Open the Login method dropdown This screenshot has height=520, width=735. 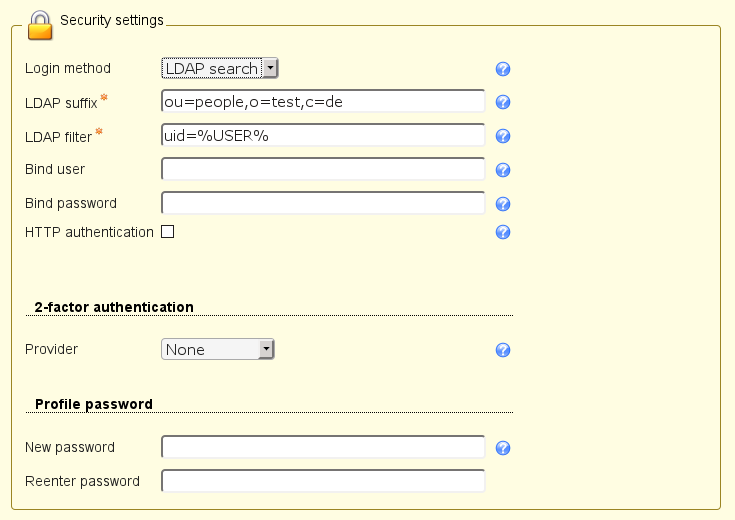(219, 68)
